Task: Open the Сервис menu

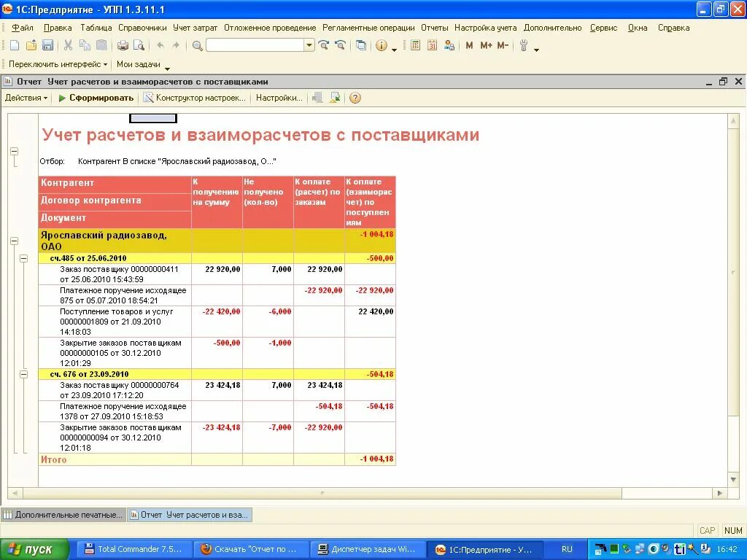Action: [x=603, y=28]
